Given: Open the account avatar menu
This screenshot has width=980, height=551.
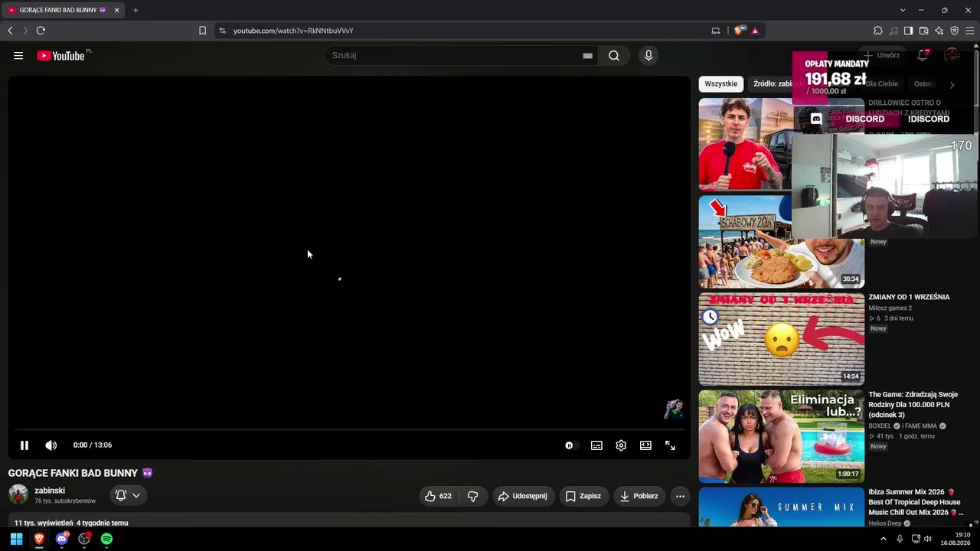Looking at the screenshot, I should [x=952, y=56].
